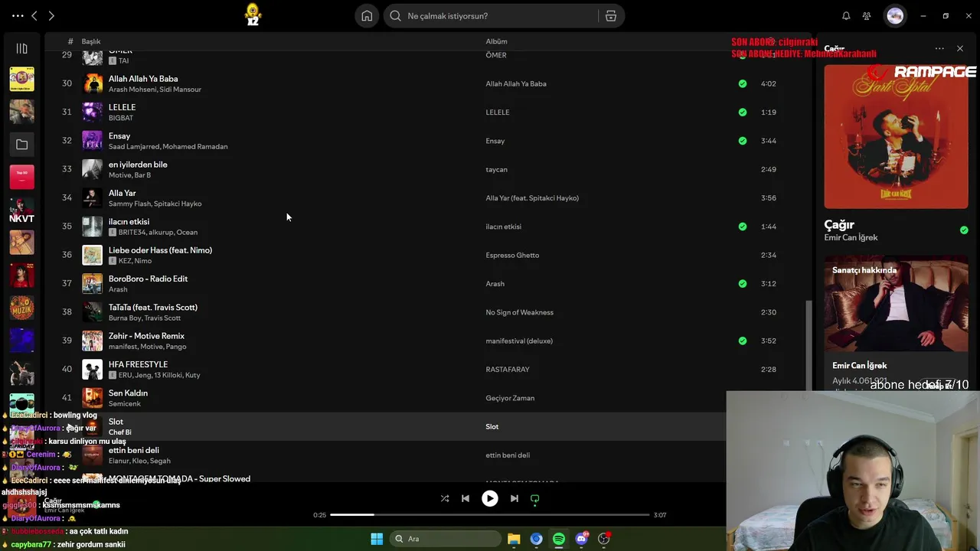Open album link 'manifestival (deluxe)'
The height and width of the screenshot is (551, 980).
click(519, 341)
